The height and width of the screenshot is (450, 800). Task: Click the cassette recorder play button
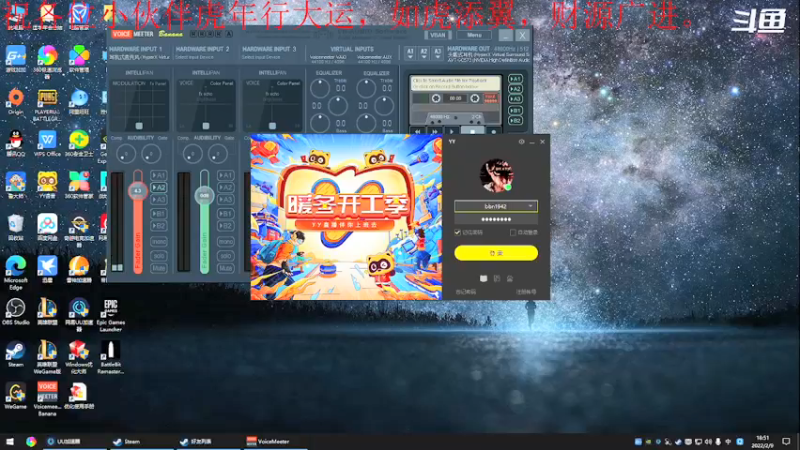(x=452, y=132)
